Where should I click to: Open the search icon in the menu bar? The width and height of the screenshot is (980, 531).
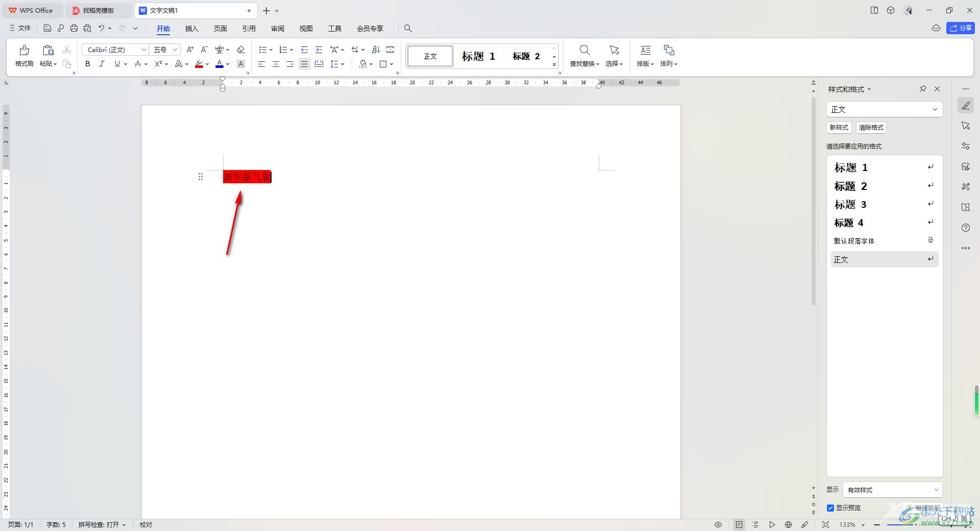408,29
